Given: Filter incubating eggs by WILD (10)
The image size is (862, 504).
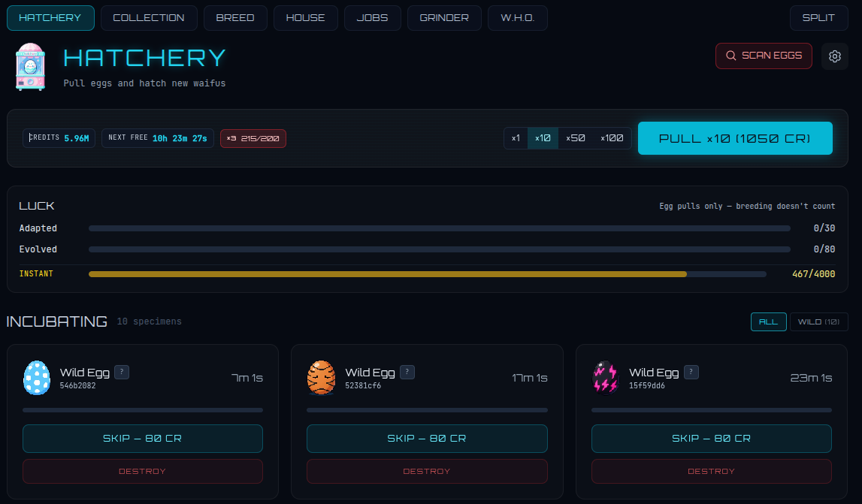Looking at the screenshot, I should pos(818,321).
